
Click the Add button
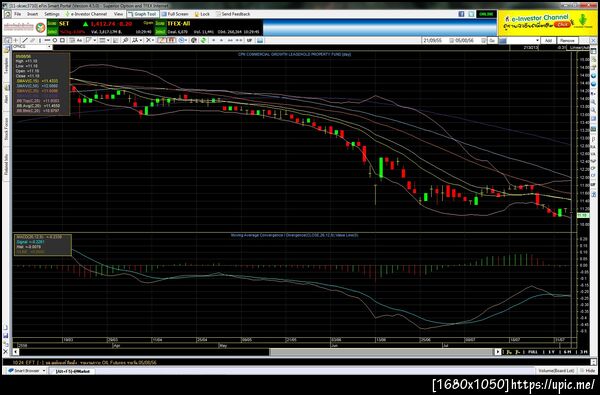[x=548, y=40]
